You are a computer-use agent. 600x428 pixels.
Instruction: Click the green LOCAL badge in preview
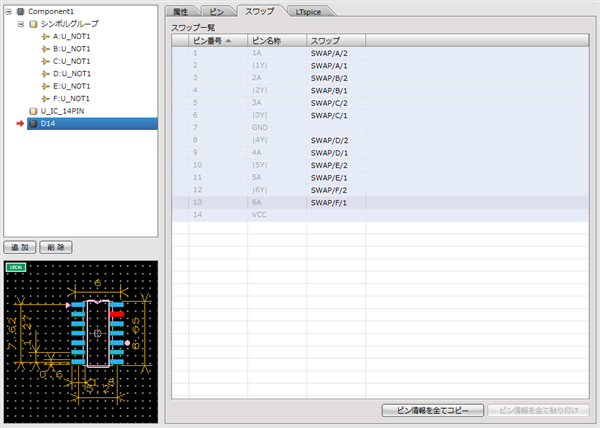pos(16,268)
